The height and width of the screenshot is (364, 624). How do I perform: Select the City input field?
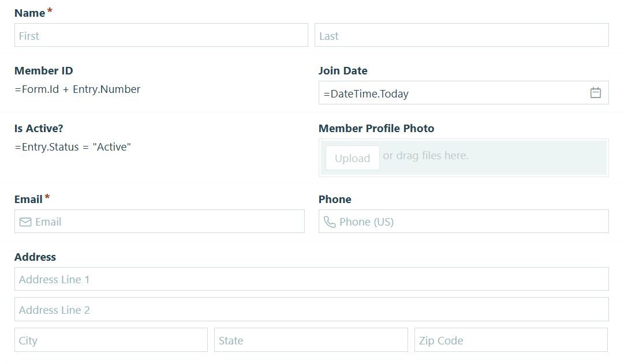point(111,340)
